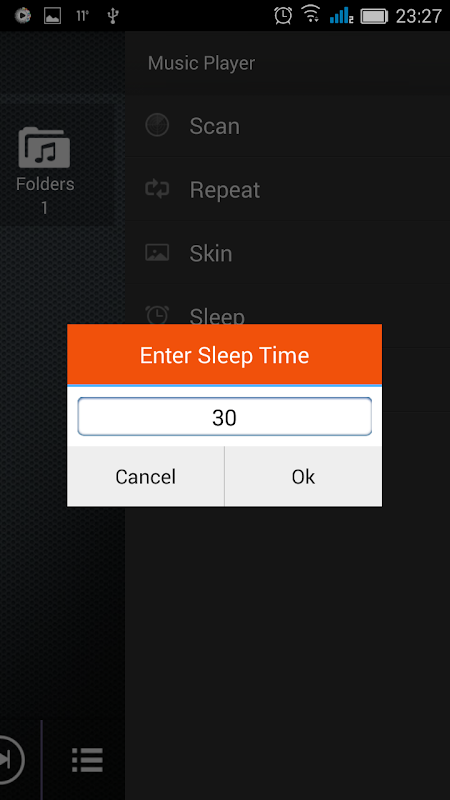Select the Scan menu item
450x800 pixels.
pyautogui.click(x=287, y=125)
